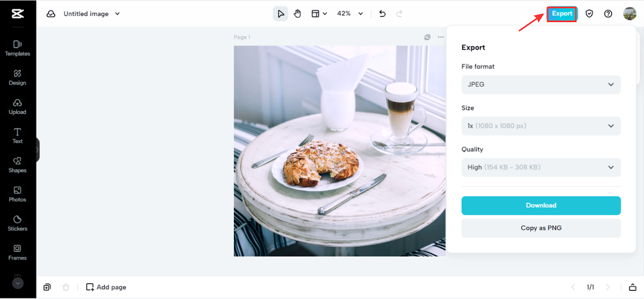Open the Shapes panel
This screenshot has width=644, height=299.
[x=18, y=165]
